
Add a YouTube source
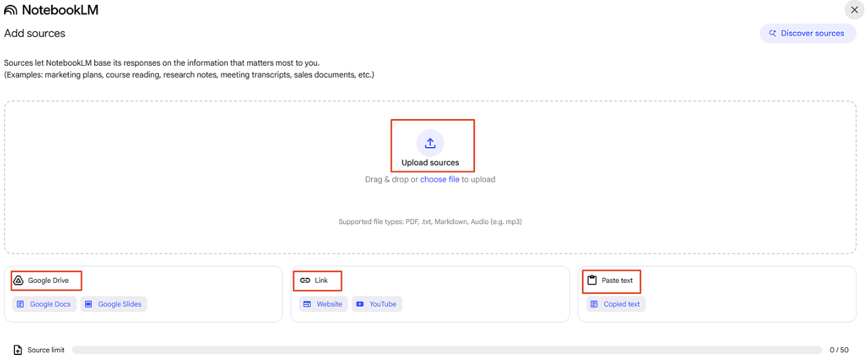(377, 304)
